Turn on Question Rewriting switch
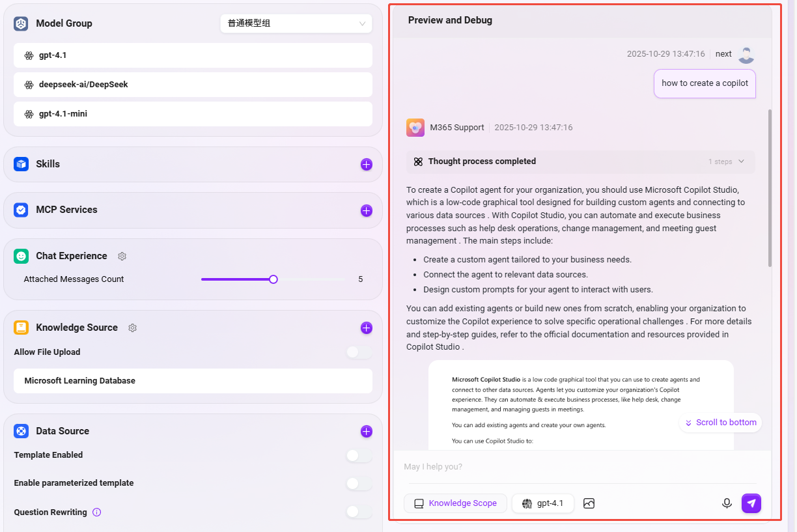 click(359, 512)
